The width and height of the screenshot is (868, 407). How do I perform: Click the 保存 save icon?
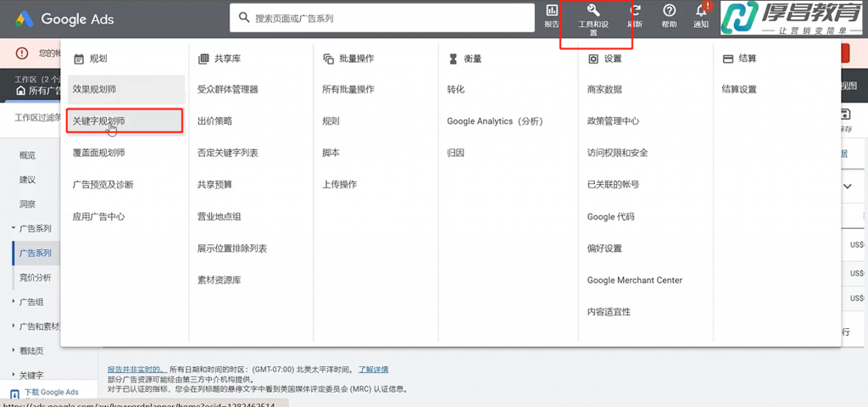845,114
